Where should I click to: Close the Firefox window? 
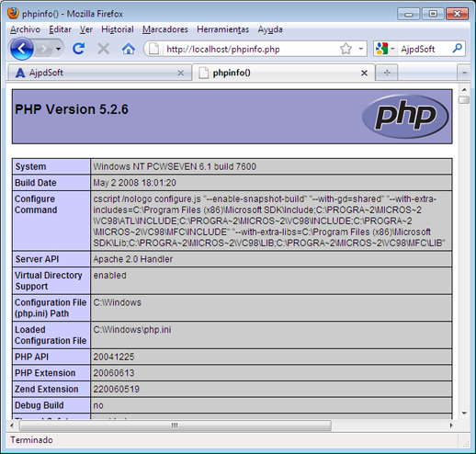tap(457, 14)
